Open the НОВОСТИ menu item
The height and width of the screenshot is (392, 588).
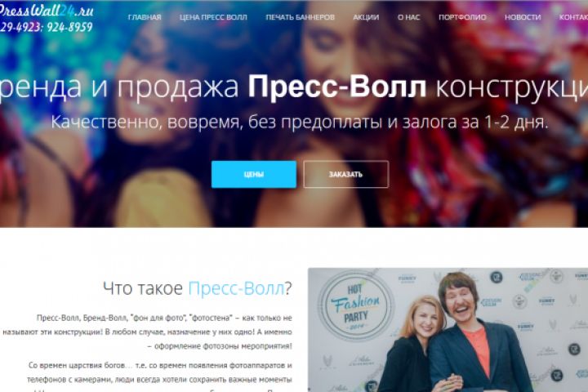point(523,17)
